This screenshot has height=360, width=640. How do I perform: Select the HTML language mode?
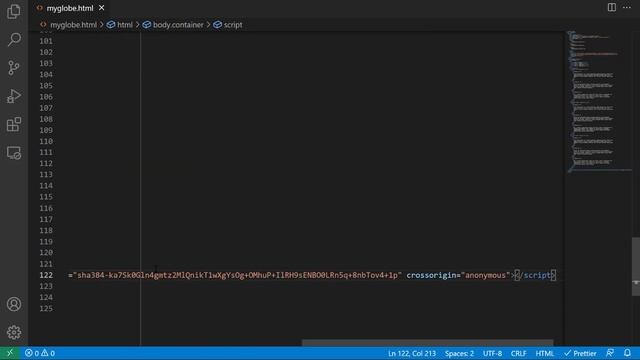[x=544, y=353]
